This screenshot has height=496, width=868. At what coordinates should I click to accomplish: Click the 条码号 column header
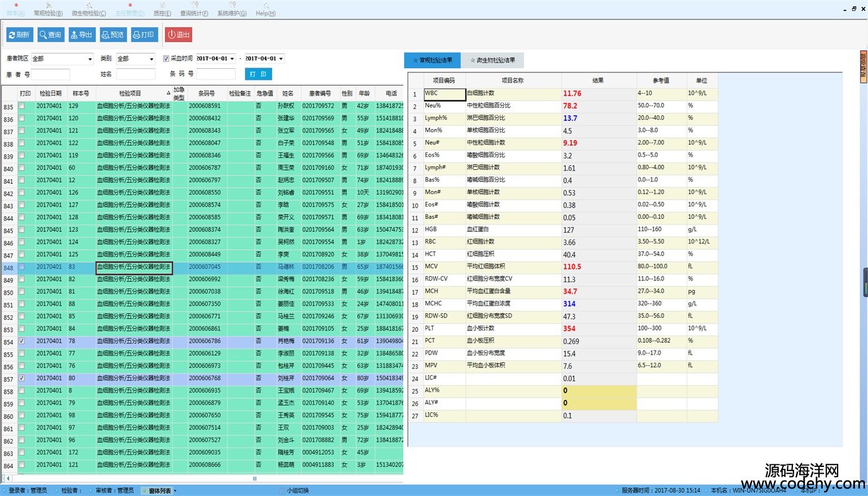[206, 94]
